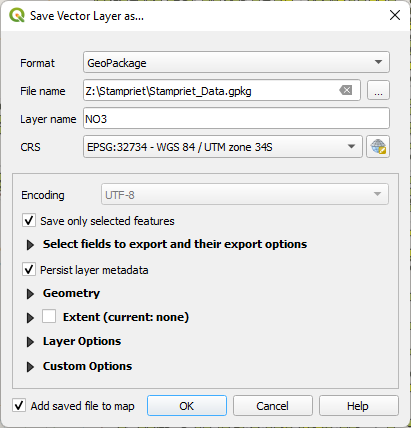
Task: Close the Save Vector Layer dialog
Action: pyautogui.click(x=395, y=15)
